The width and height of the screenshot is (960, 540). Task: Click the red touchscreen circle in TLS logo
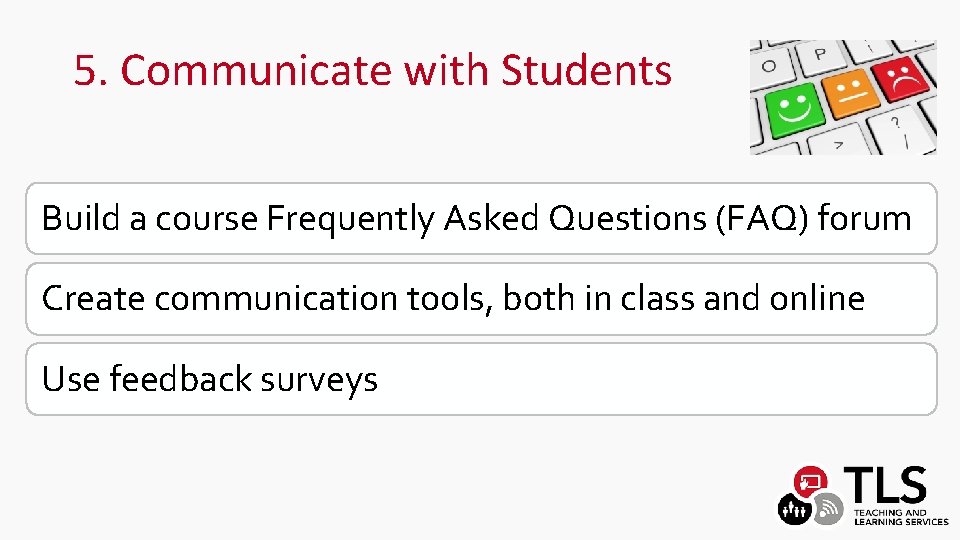[811, 483]
